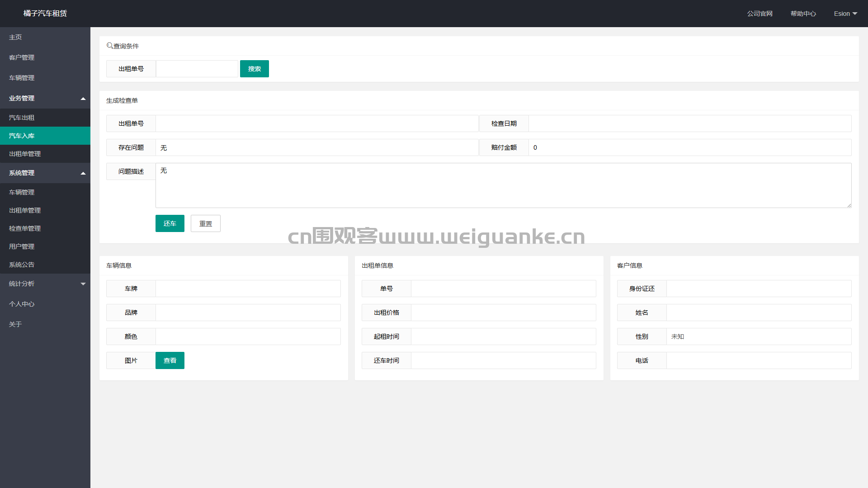Click the 橘子汽车租赁 logo title

coord(45,14)
